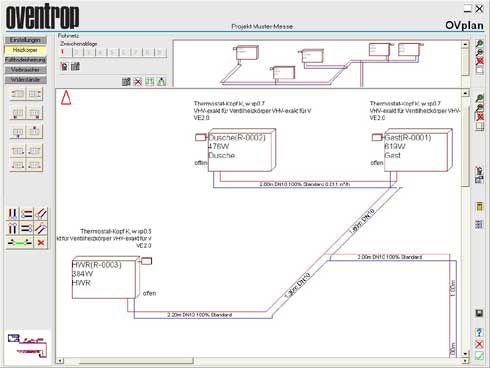This screenshot has height=368, width=490.
Task: Zoom out on the overview pane
Action: click(x=479, y=52)
